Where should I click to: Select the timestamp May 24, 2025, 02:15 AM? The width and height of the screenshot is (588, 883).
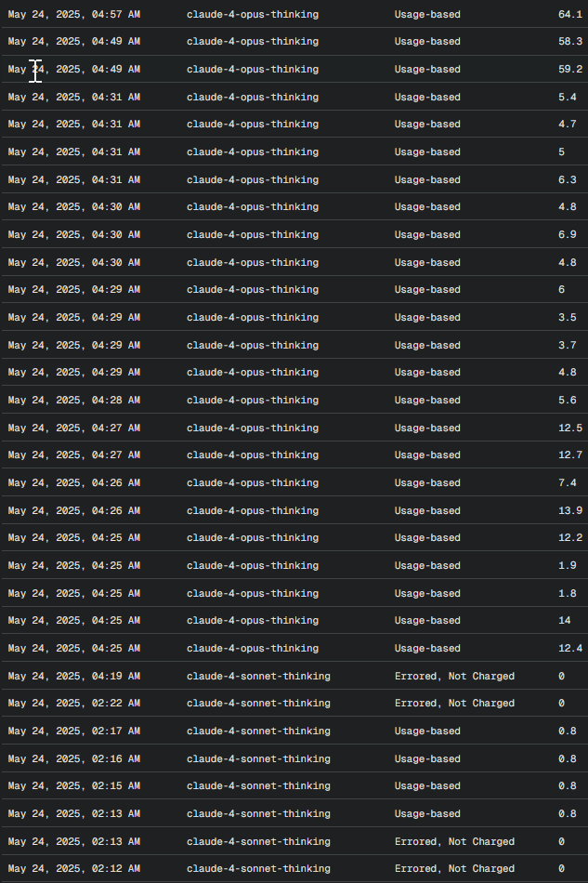pyautogui.click(x=73, y=785)
